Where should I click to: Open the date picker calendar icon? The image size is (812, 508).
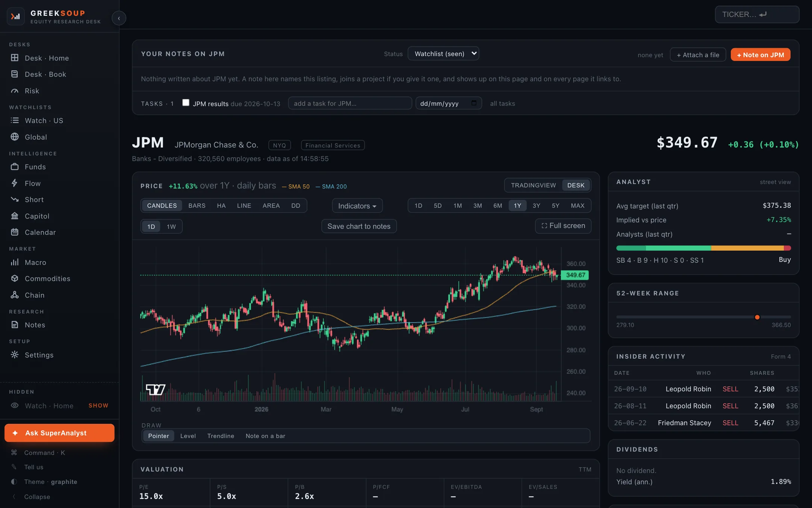(x=474, y=103)
